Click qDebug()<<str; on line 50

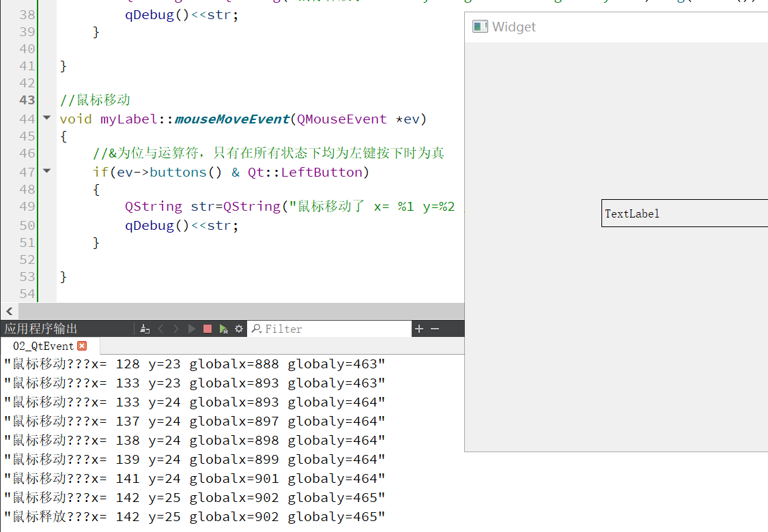coord(182,226)
